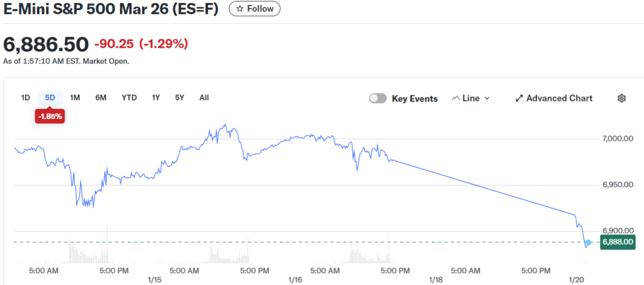Image resolution: width=644 pixels, height=285 pixels.
Task: Toggle the Key Events switch
Action: coord(378,98)
